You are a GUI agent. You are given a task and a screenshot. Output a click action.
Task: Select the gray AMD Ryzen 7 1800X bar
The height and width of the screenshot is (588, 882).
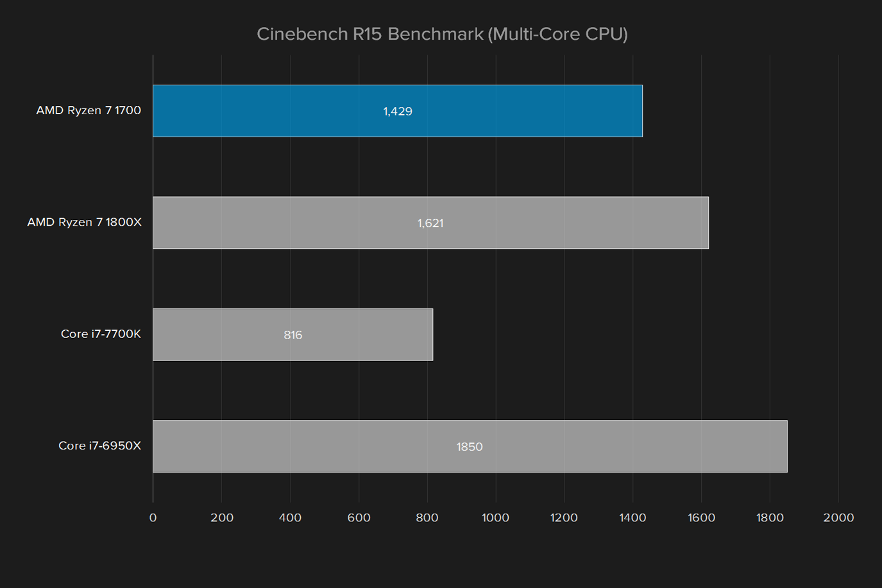431,223
